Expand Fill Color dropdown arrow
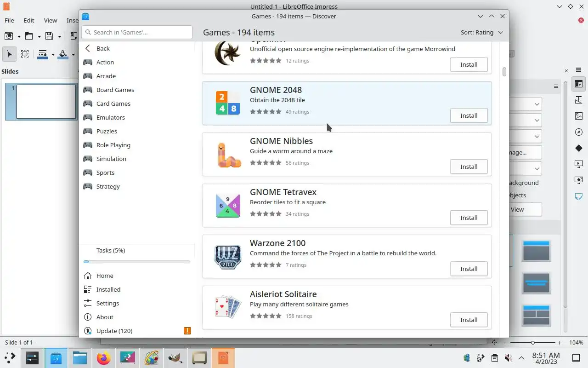This screenshot has width=588, height=368. point(73,55)
